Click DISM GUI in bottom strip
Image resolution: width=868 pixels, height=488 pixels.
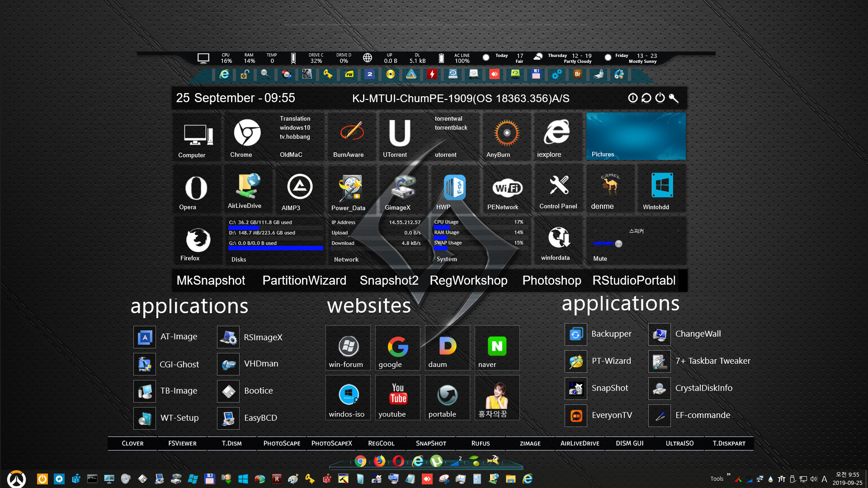pos(630,444)
